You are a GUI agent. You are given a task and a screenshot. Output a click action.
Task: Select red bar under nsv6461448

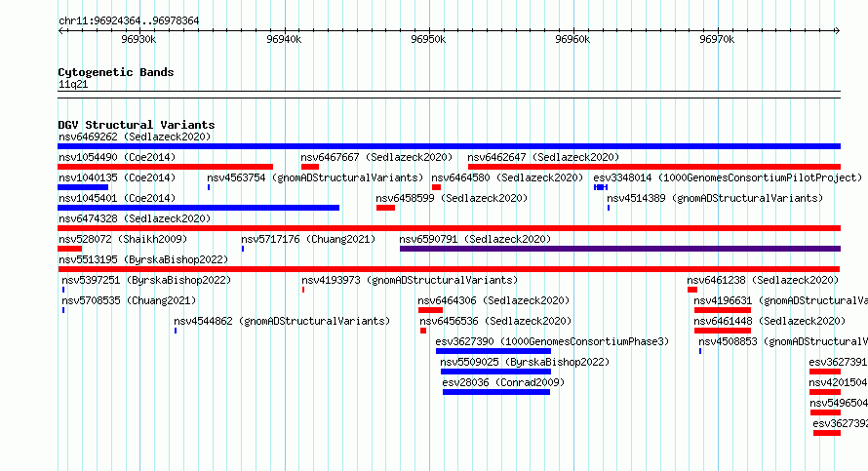point(723,331)
